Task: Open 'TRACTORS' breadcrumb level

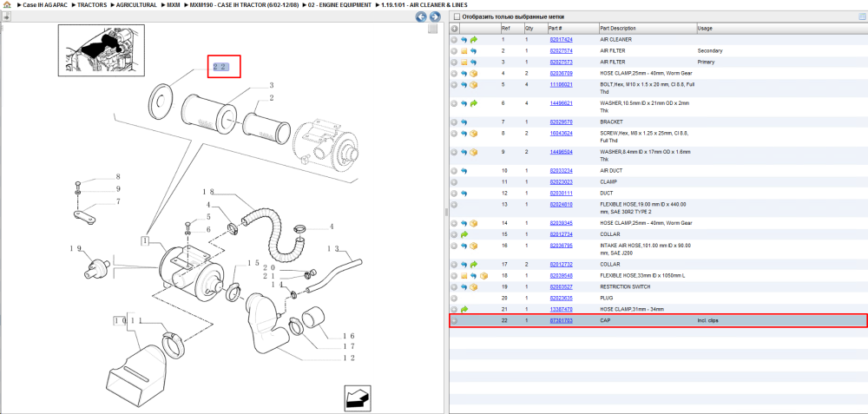Action: (x=92, y=4)
